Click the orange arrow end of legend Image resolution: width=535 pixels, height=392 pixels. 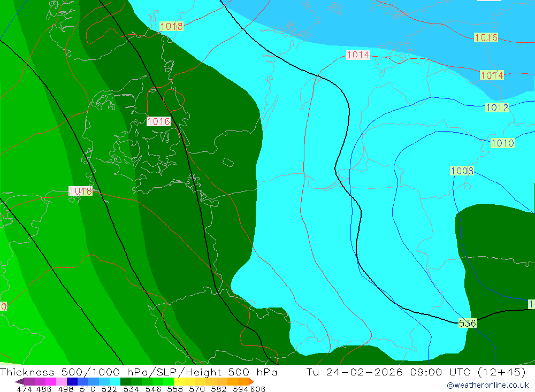pyautogui.click(x=251, y=381)
